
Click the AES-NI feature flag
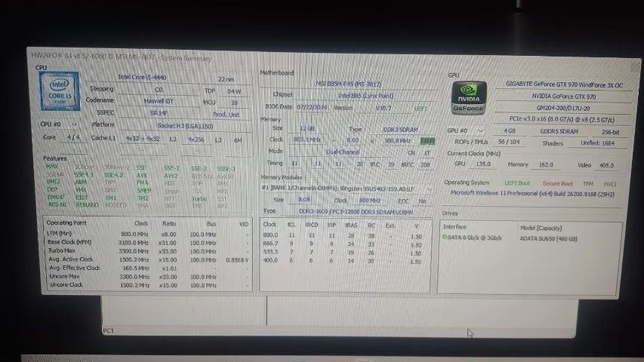(57, 204)
